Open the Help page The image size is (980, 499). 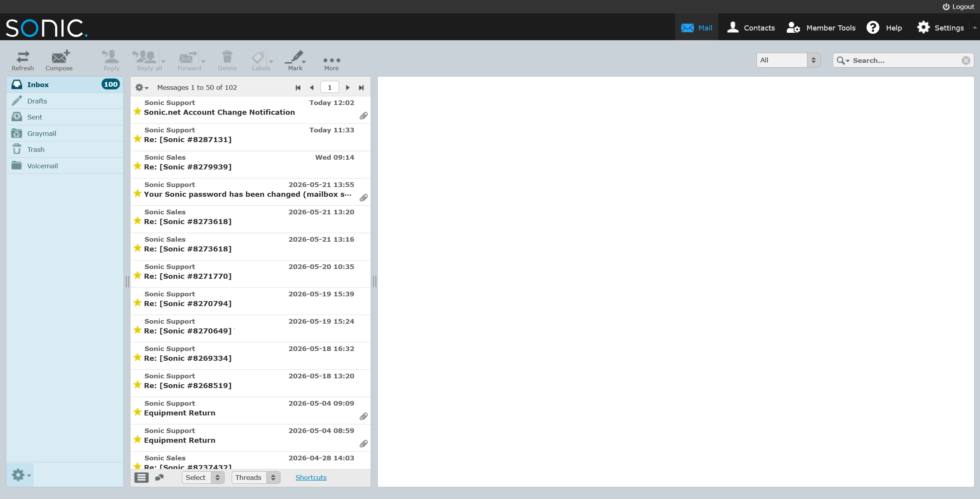tap(884, 28)
